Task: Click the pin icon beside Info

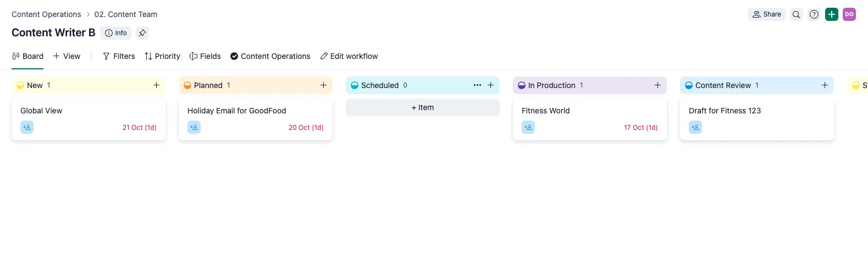Action: [142, 33]
